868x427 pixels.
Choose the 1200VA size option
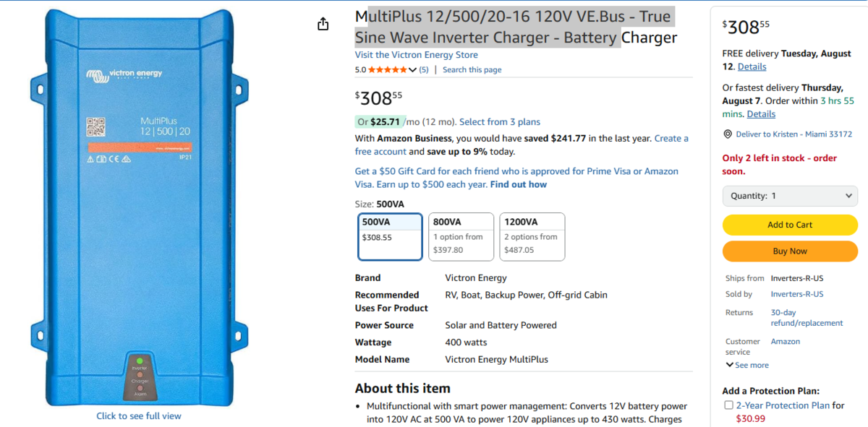532,236
